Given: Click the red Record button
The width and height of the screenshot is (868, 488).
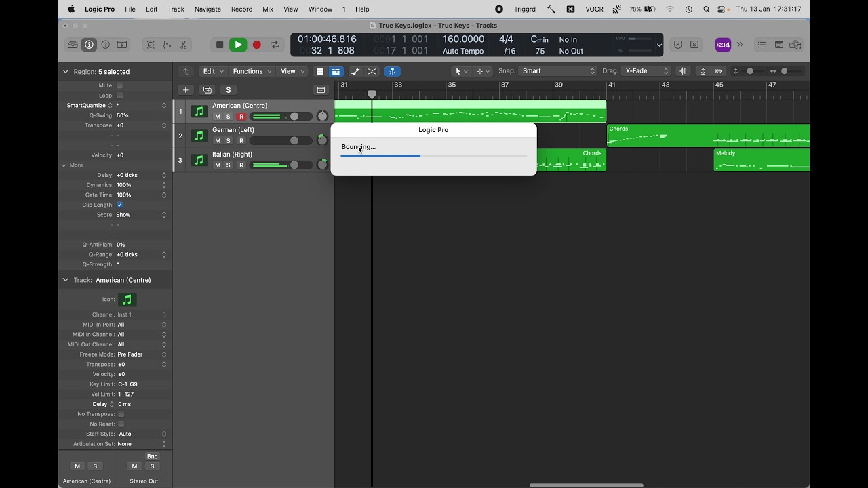Looking at the screenshot, I should click(x=257, y=45).
